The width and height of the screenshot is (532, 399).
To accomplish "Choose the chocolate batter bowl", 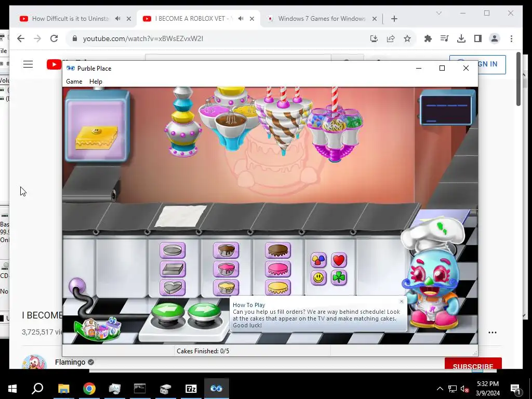I will coord(226,250).
